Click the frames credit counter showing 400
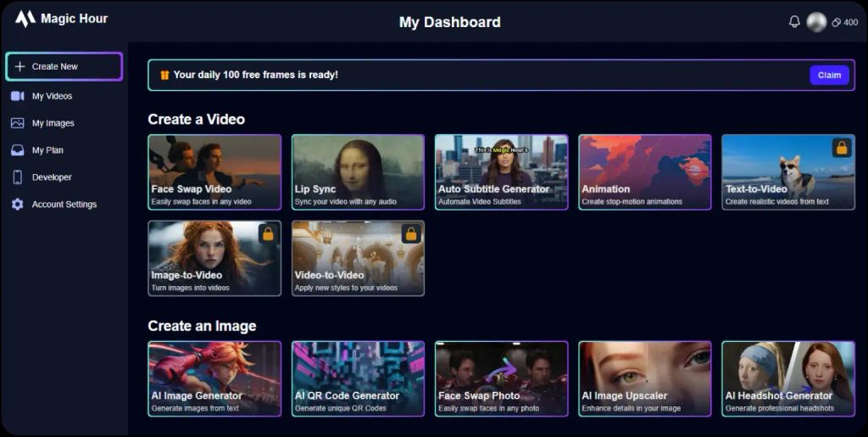The image size is (868, 437). (x=844, y=23)
